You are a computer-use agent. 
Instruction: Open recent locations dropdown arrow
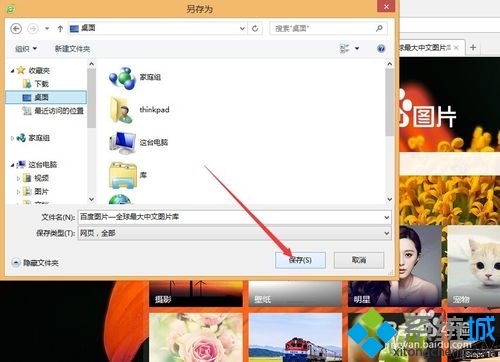tap(47, 29)
